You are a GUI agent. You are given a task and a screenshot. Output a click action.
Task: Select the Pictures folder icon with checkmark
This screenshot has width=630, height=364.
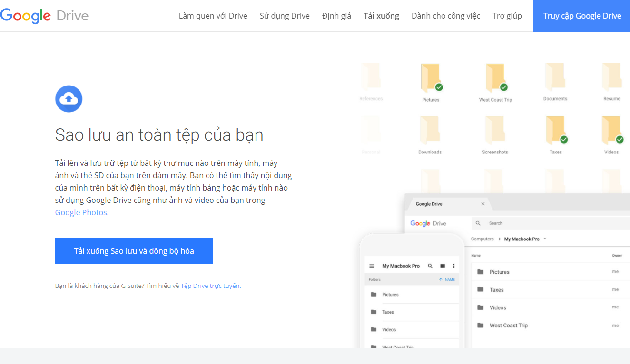pos(431,79)
